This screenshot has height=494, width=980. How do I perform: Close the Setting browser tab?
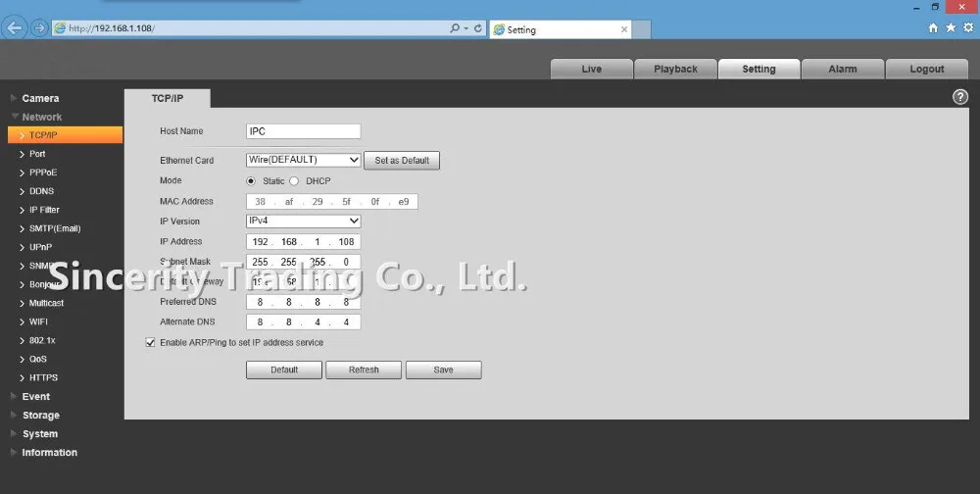pyautogui.click(x=623, y=29)
